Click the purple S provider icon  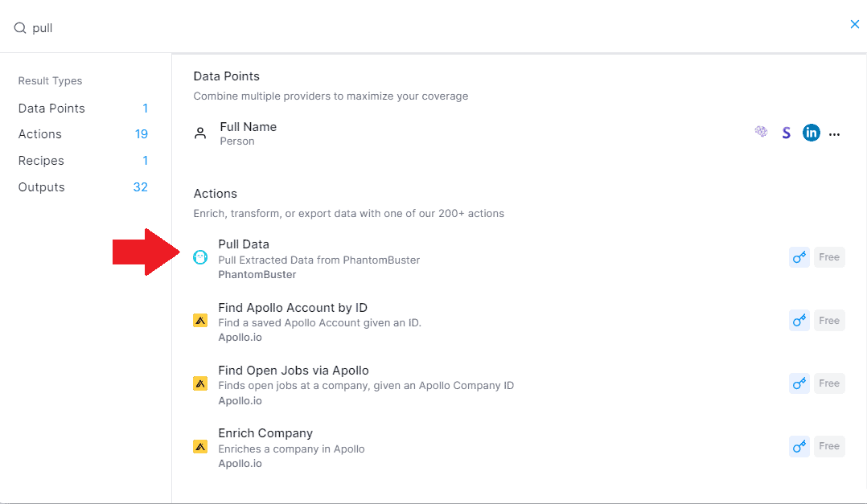pos(787,133)
